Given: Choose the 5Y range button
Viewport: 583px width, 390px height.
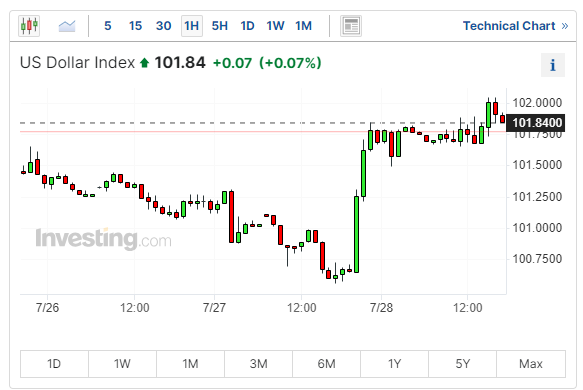Looking at the screenshot, I should [463, 364].
